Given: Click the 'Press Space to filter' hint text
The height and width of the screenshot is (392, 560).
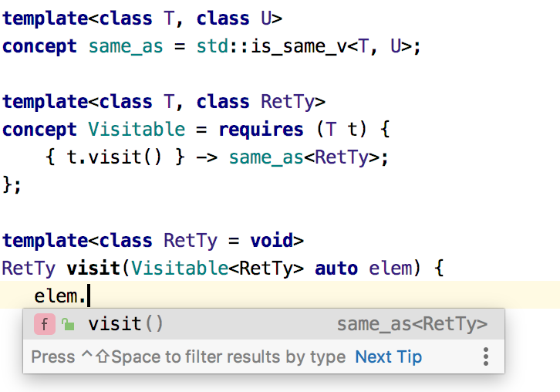Looking at the screenshot, I should (x=188, y=357).
